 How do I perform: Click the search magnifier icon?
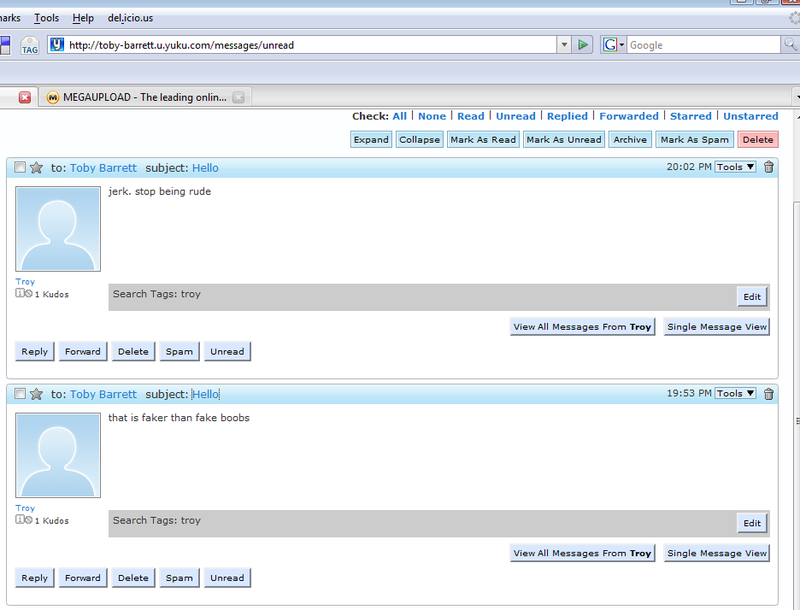(790, 45)
